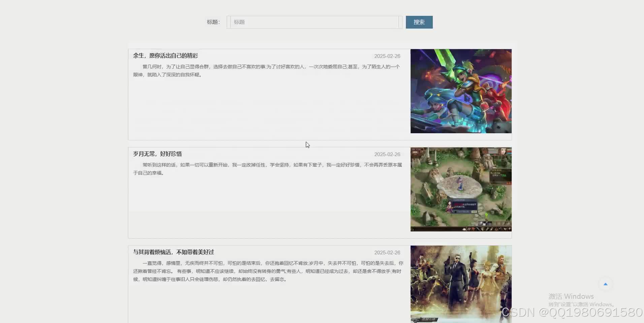This screenshot has width=644, height=323.
Task: Click the third article's CrossFire poster thumbnail
Action: coord(460,284)
